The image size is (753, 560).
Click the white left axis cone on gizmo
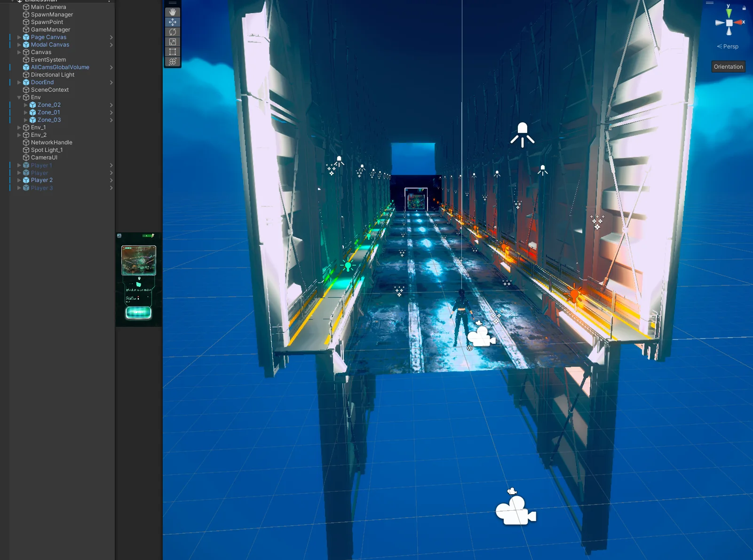click(x=720, y=23)
